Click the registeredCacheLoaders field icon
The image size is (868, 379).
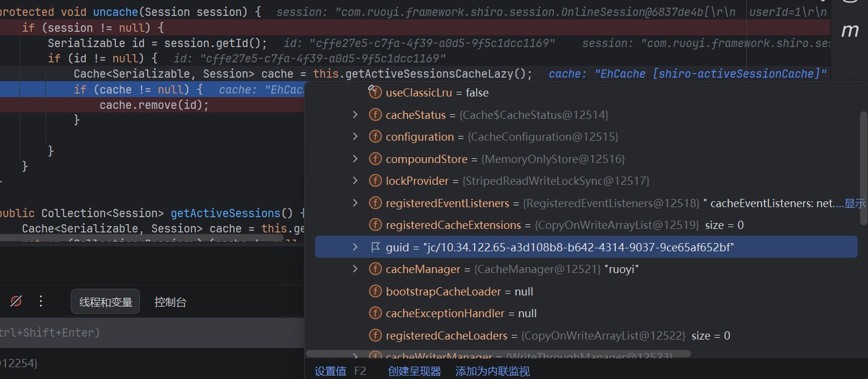point(375,335)
